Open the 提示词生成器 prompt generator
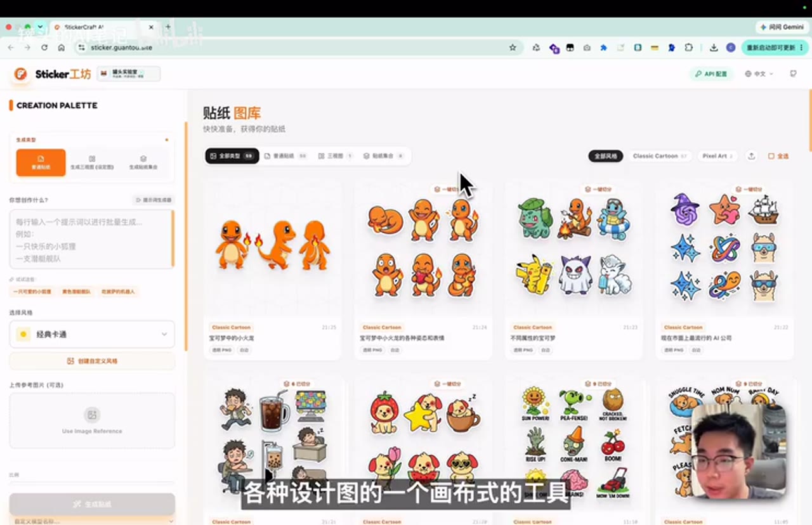 [x=154, y=200]
